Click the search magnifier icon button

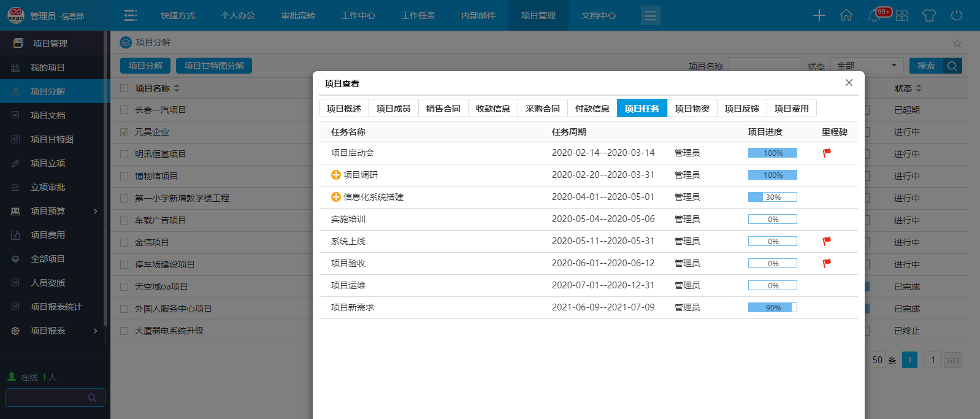click(952, 66)
